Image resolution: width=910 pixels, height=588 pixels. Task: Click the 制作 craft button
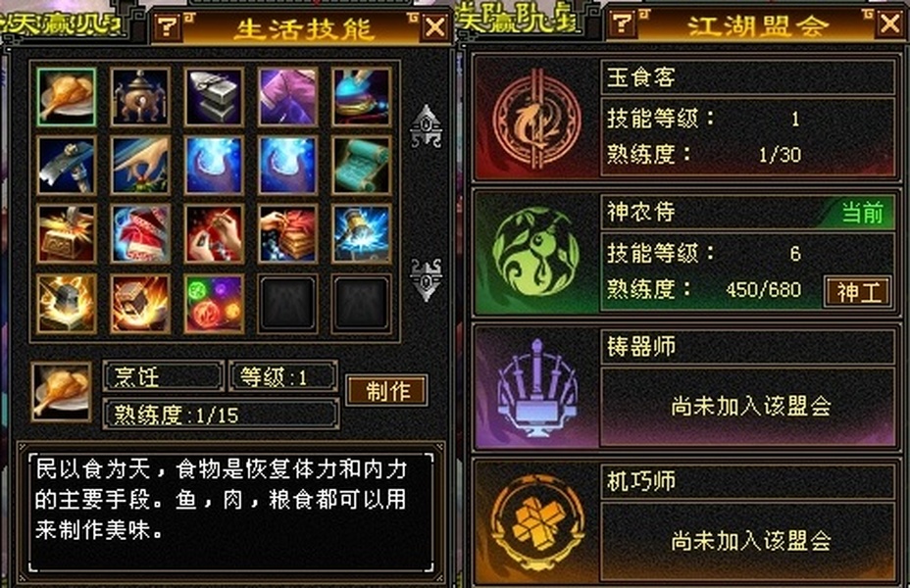coord(387,391)
